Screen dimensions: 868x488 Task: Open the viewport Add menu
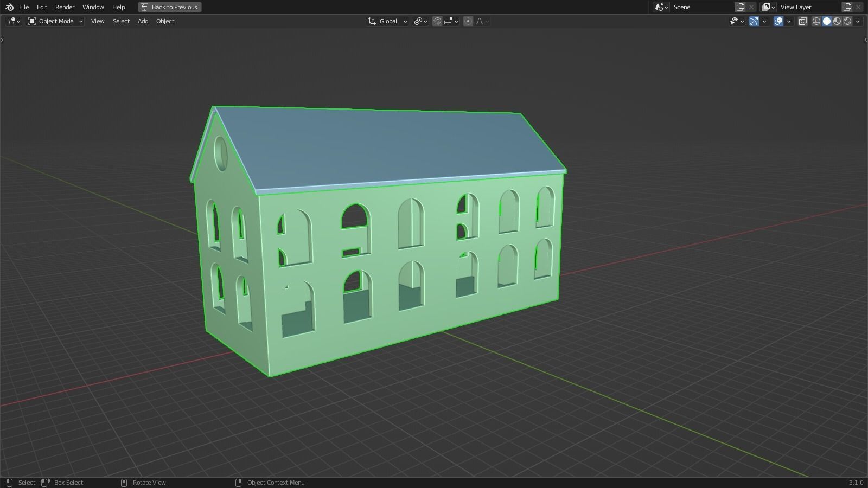(143, 21)
